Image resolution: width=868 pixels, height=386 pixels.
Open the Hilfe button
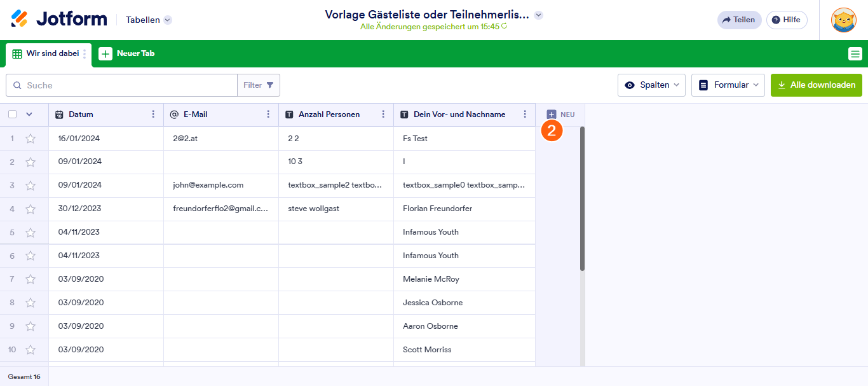(787, 20)
